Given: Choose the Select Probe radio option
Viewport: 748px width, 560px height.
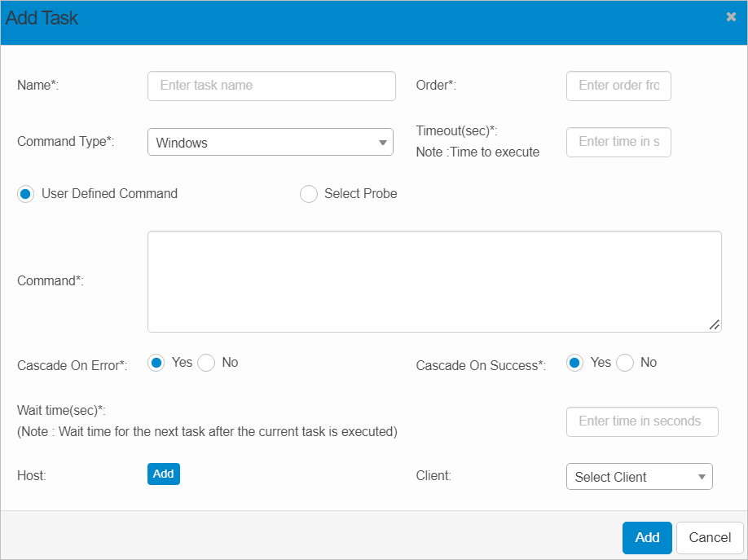Looking at the screenshot, I should tap(309, 194).
